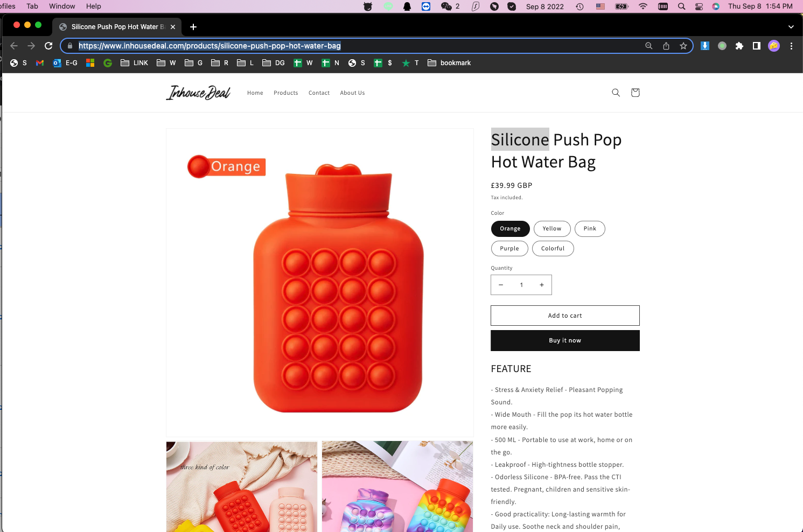The height and width of the screenshot is (532, 803).
Task: Increase quantity with plus button
Action: (x=542, y=285)
